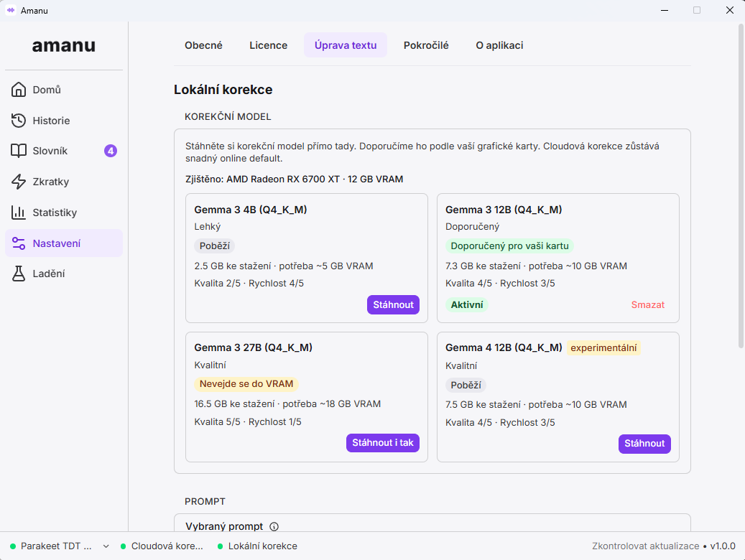Screen dimensions: 745x560
Task: Click the amanu logo in the sidebar
Action: click(x=64, y=46)
